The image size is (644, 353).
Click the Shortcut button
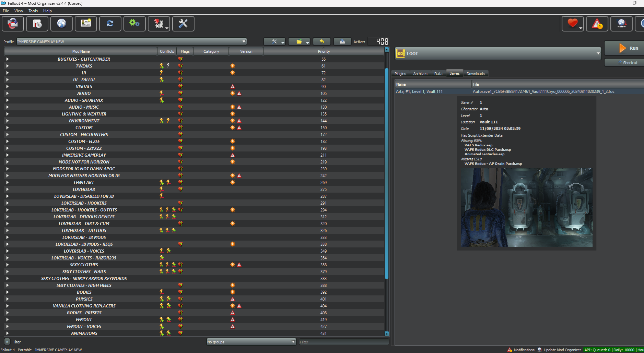point(624,63)
